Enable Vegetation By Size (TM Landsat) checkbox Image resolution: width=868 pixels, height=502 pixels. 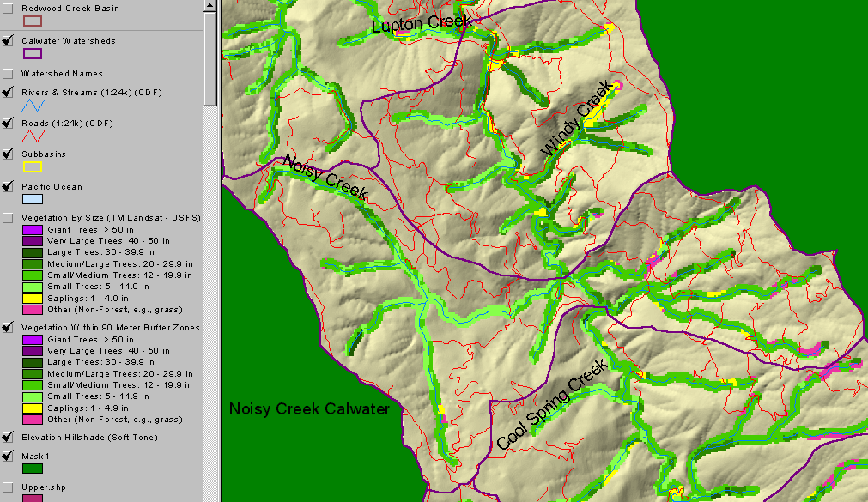click(8, 218)
